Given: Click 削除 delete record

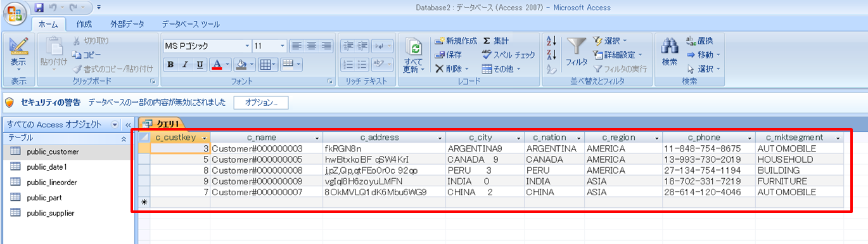Looking at the screenshot, I should click(451, 68).
